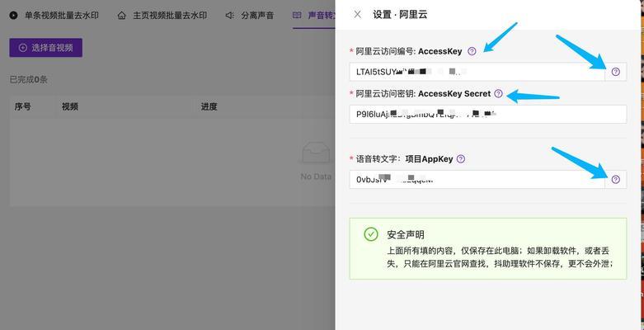This screenshot has width=644, height=330.
Task: Open the 分离声音 tab
Action: point(250,16)
